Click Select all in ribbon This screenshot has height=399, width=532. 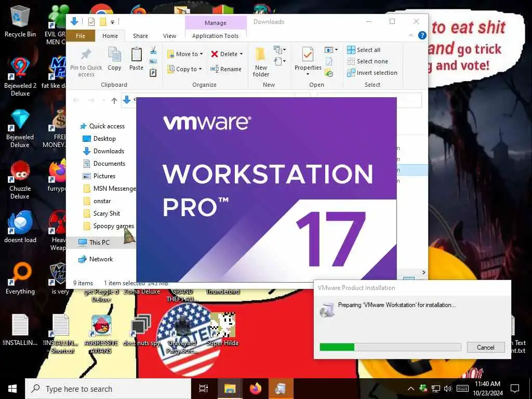pyautogui.click(x=364, y=50)
